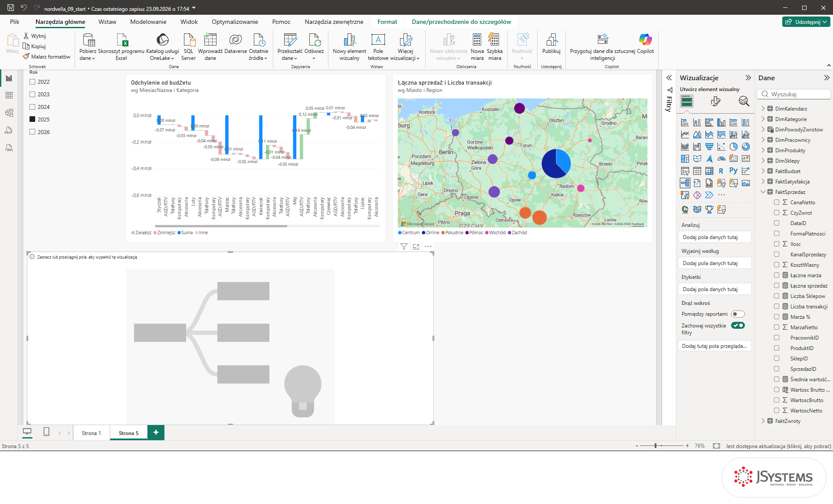This screenshot has width=833, height=504.
Task: Check the 2024 year slicer box
Action: [32, 107]
